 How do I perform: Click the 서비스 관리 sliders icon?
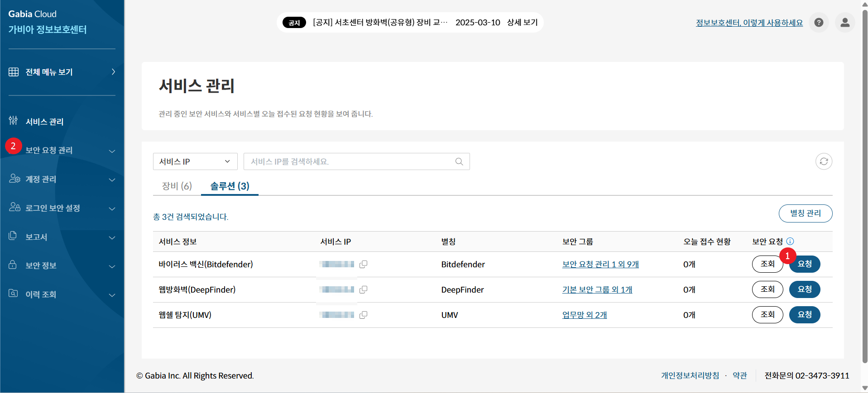[x=13, y=120]
